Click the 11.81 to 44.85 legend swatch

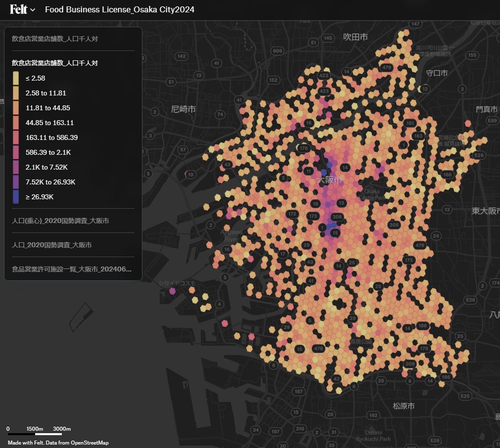click(x=16, y=108)
